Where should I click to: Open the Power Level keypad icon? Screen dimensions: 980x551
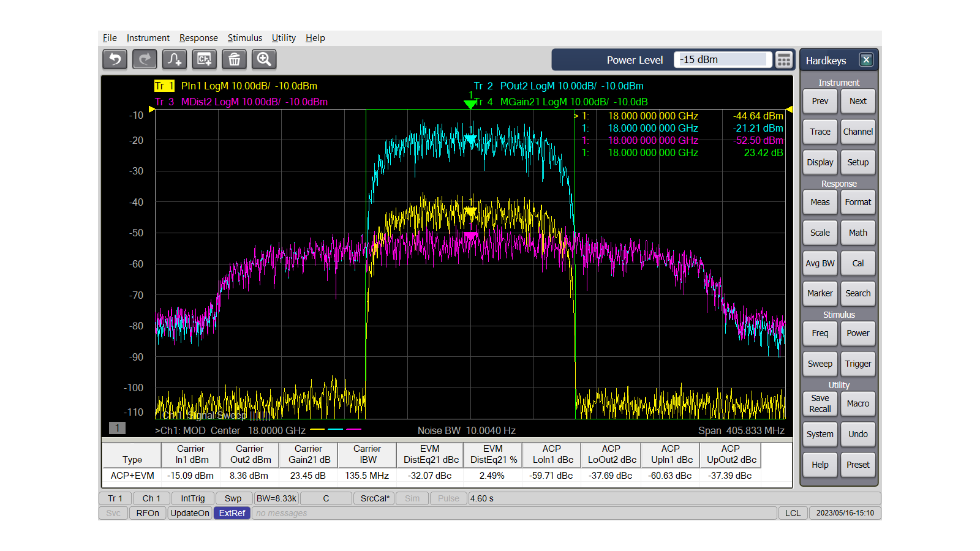784,59
